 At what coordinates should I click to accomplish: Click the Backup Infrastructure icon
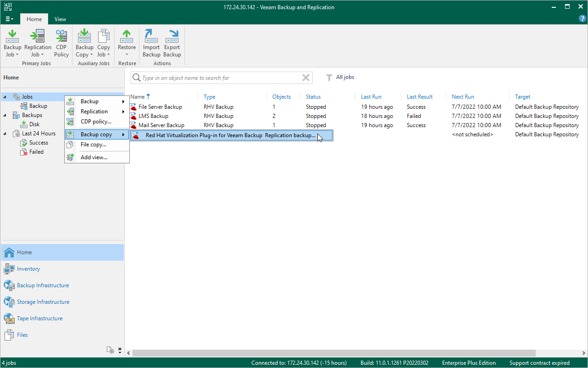[9, 285]
